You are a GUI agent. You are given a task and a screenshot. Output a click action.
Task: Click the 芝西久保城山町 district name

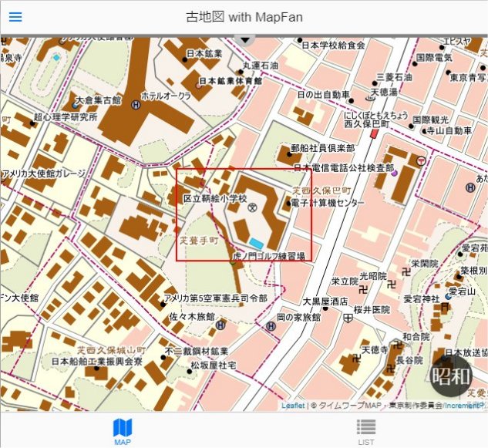112,351
